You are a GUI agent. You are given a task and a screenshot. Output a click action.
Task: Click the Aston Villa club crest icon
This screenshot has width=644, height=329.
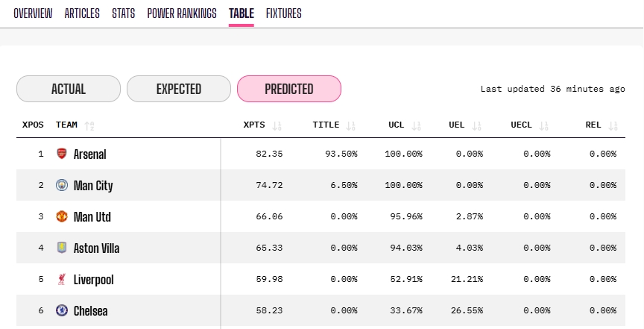(62, 248)
